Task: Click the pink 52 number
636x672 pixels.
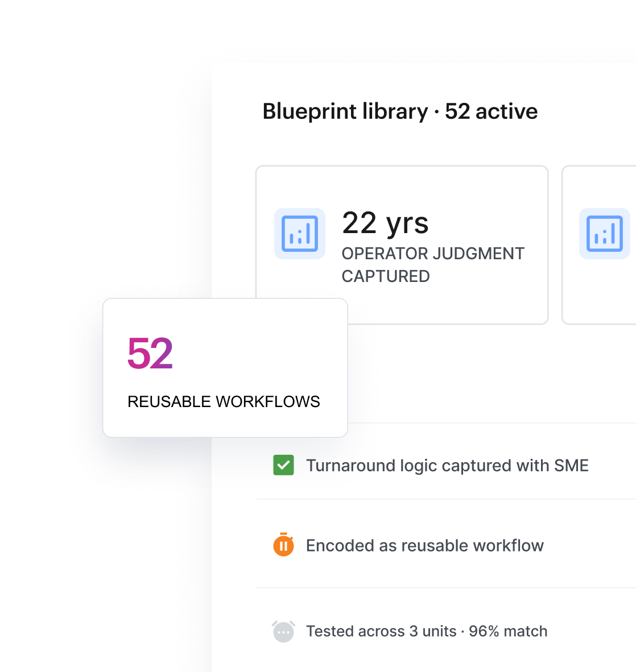Action: click(150, 354)
